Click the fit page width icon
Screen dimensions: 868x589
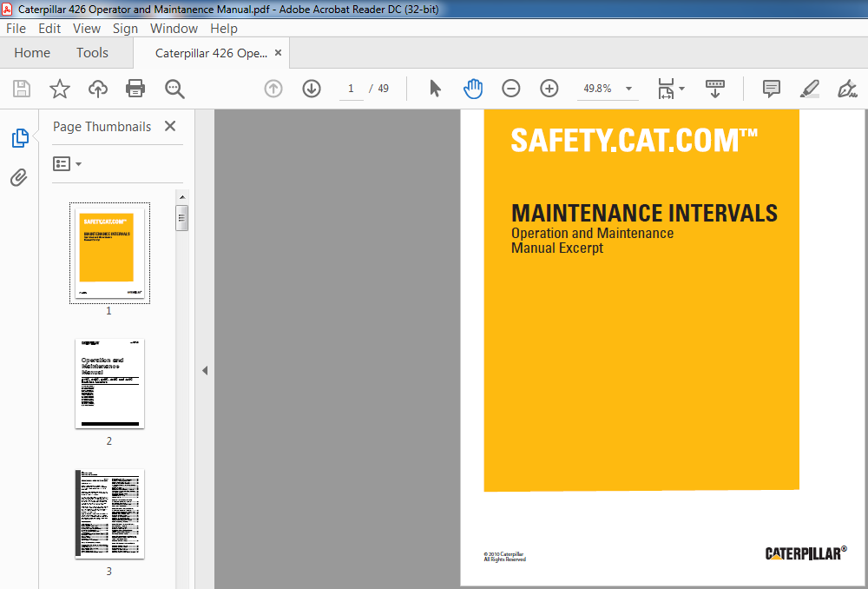(x=666, y=89)
